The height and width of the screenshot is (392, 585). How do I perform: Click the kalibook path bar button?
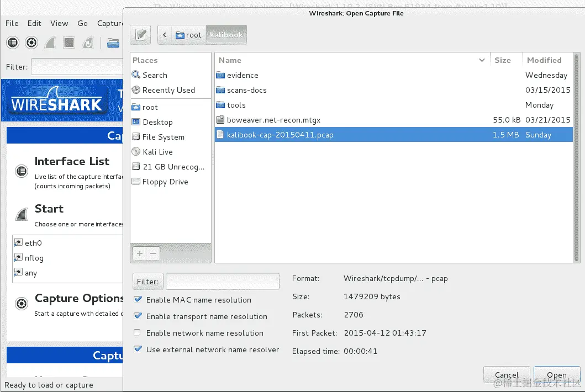[226, 35]
